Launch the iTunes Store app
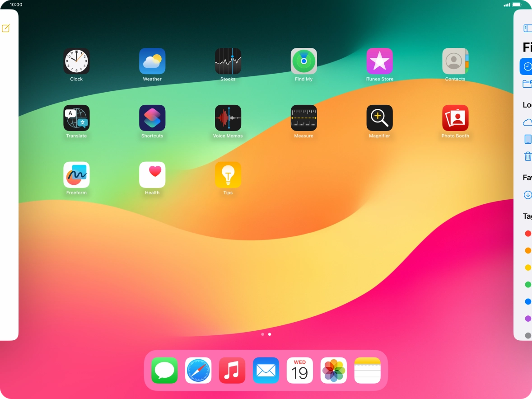The image size is (532, 399). pyautogui.click(x=379, y=61)
